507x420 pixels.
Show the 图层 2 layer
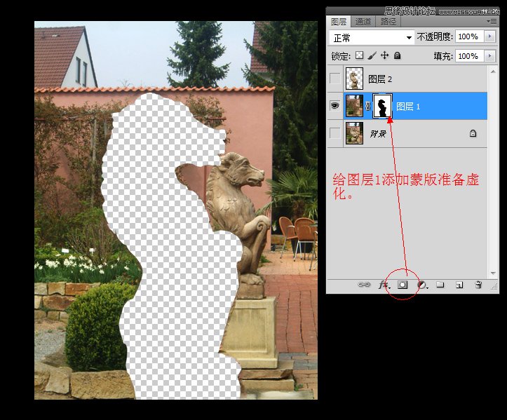pos(334,79)
